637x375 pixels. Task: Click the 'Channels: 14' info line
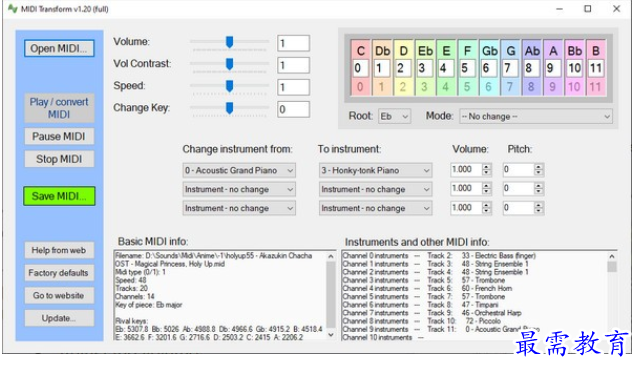pyautogui.click(x=135, y=297)
